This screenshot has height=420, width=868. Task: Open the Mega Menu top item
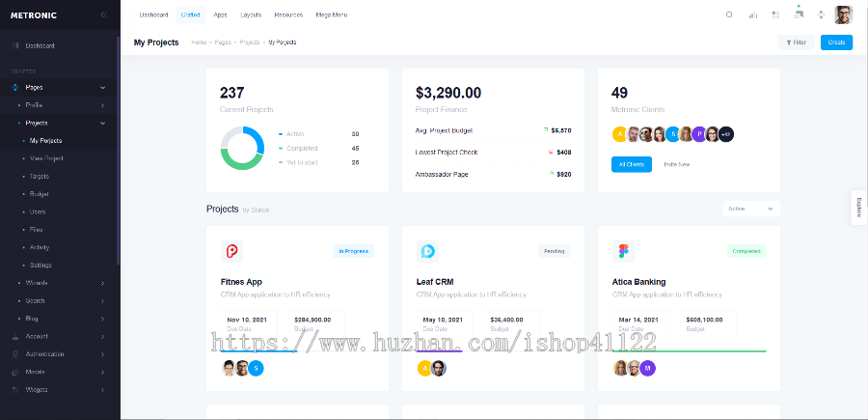332,14
